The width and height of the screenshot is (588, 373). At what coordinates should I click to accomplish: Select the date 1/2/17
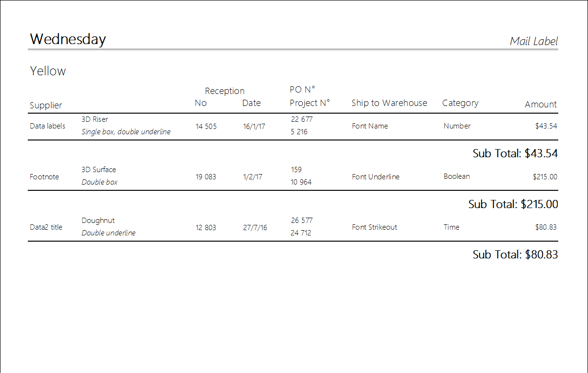click(252, 177)
